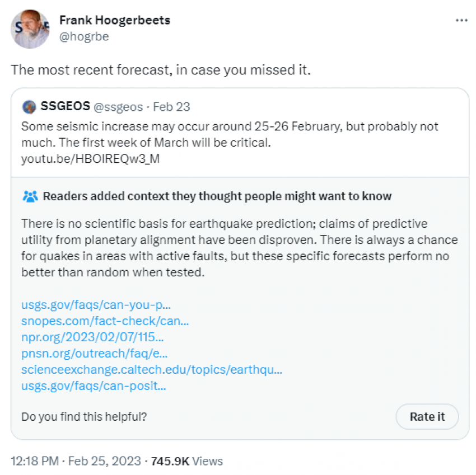Screen dimensions: 476x475
Task: Open Frank Hoogerbeets display name
Action: (x=115, y=21)
